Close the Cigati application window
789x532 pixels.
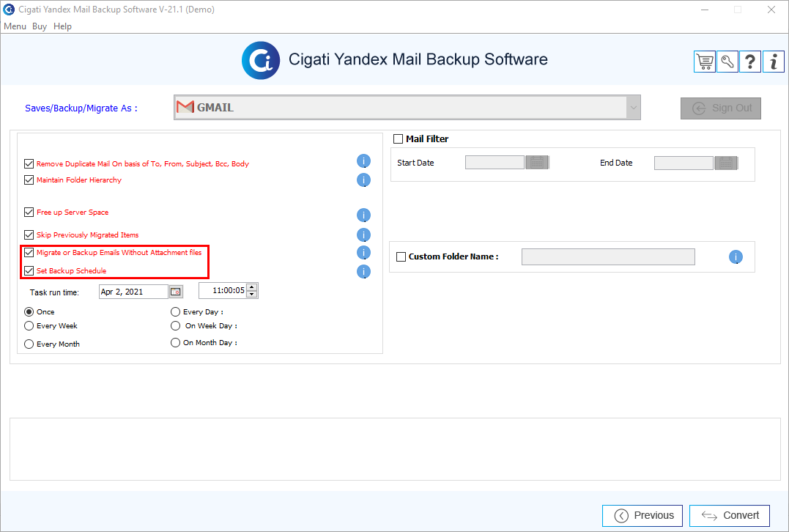click(x=771, y=10)
